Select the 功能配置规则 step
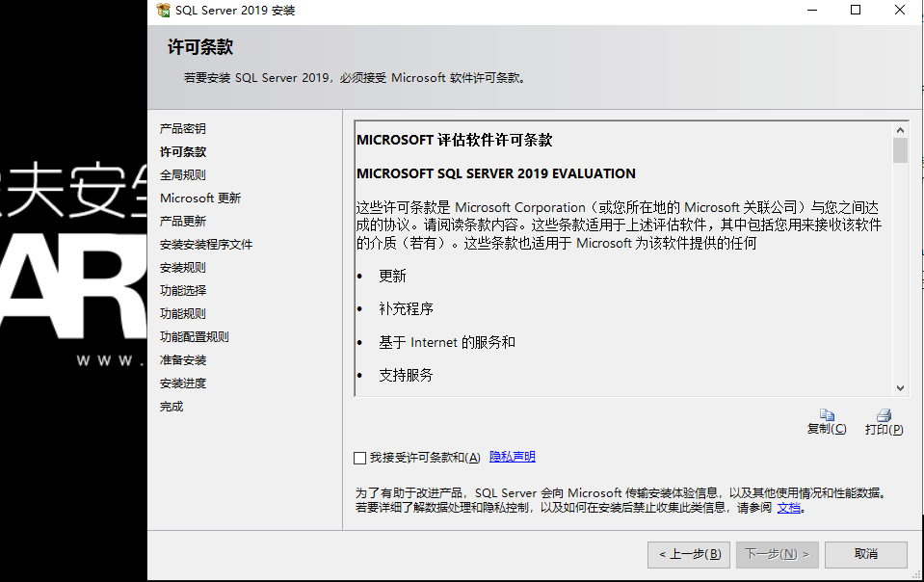 coord(192,335)
